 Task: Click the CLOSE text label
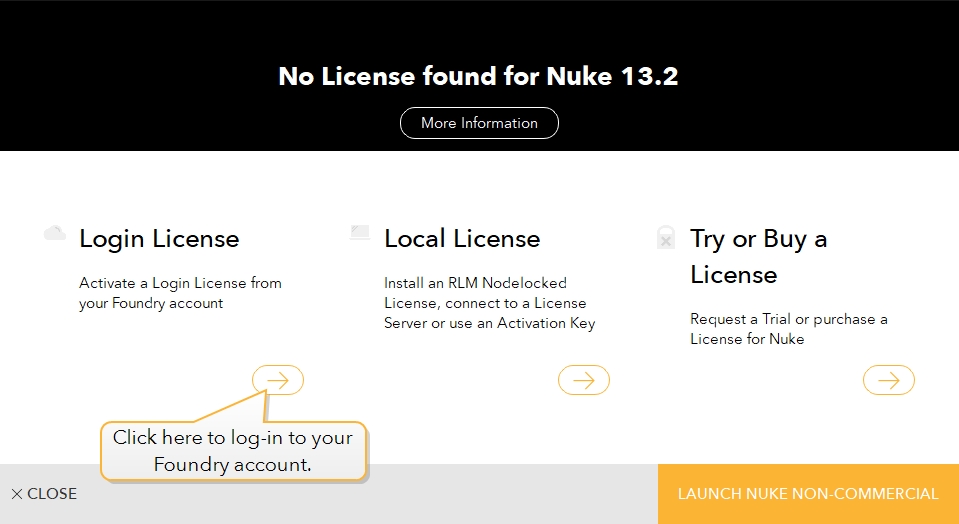pos(52,494)
